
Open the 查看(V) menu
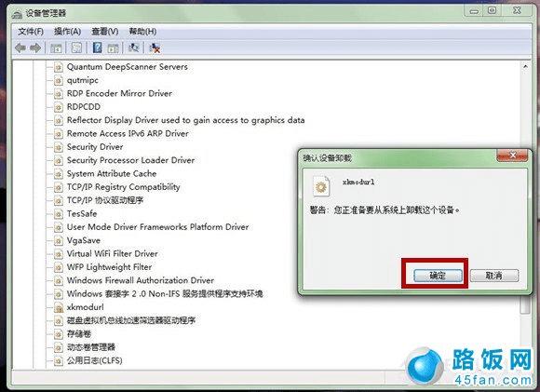(104, 32)
